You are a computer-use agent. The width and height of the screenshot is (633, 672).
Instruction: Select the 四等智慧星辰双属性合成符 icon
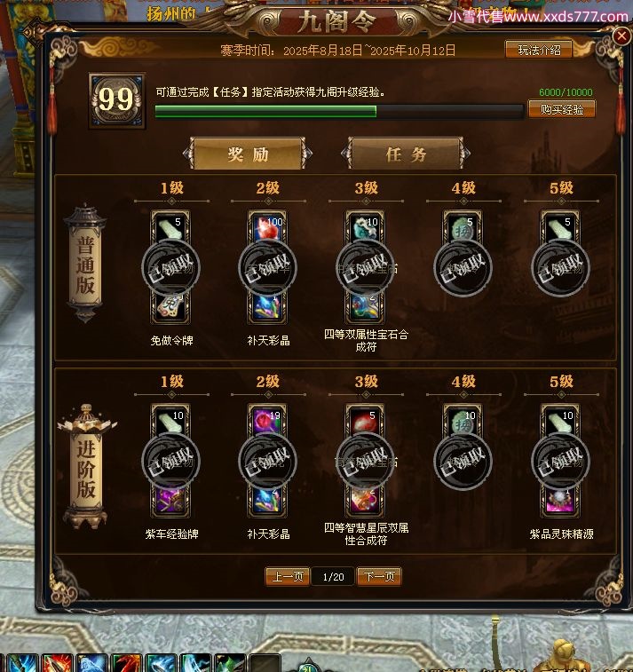pos(365,501)
